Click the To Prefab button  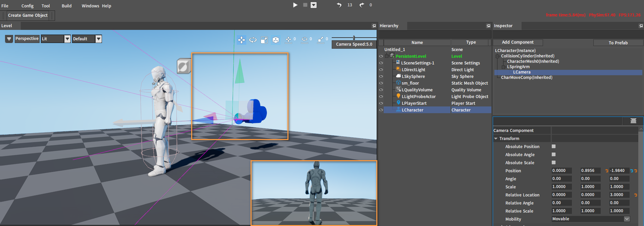point(618,43)
